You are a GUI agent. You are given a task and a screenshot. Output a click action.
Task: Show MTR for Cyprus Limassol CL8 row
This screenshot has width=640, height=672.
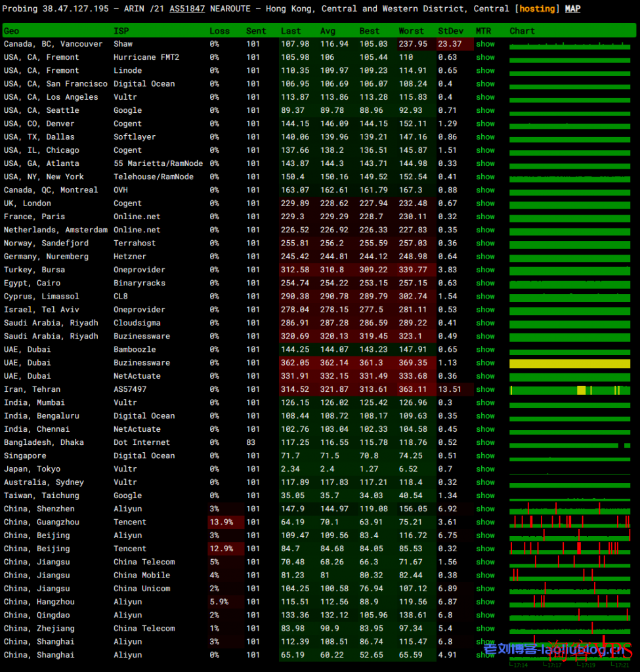point(485,296)
